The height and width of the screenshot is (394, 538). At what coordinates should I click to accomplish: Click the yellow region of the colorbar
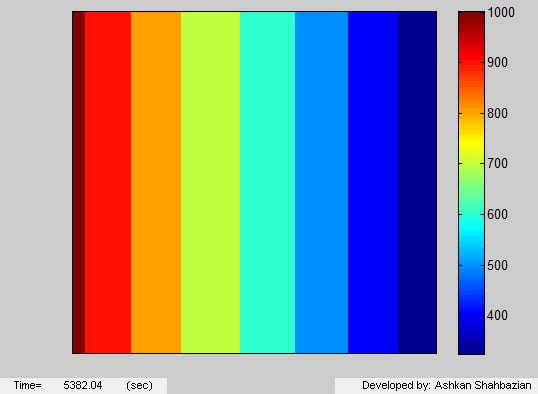[471, 142]
